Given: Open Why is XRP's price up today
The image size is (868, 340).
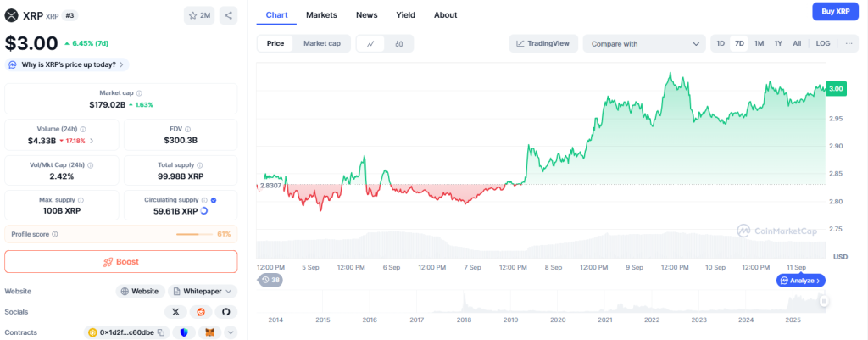Looking at the screenshot, I should tap(67, 64).
